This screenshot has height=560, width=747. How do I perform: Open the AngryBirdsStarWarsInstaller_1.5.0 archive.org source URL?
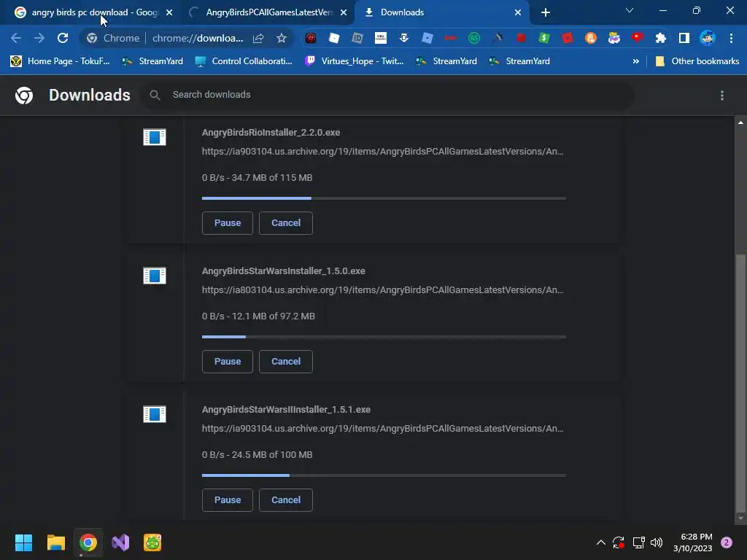pos(382,290)
